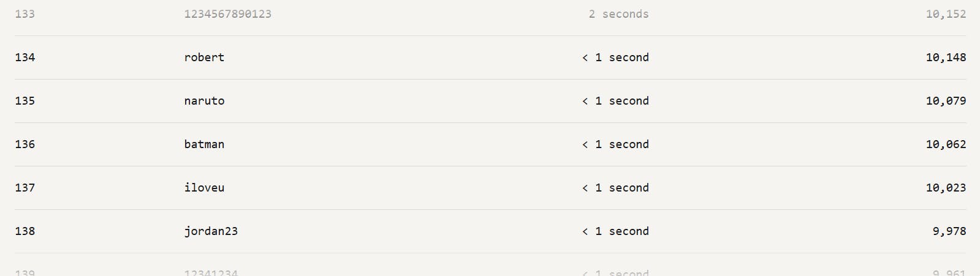The height and width of the screenshot is (276, 980).
Task: Click rank number 134
Action: 25,58
